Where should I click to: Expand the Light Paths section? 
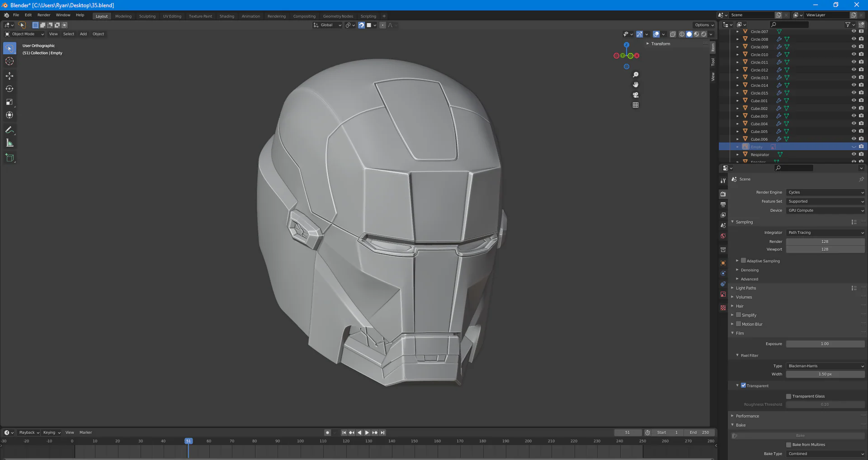click(745, 288)
